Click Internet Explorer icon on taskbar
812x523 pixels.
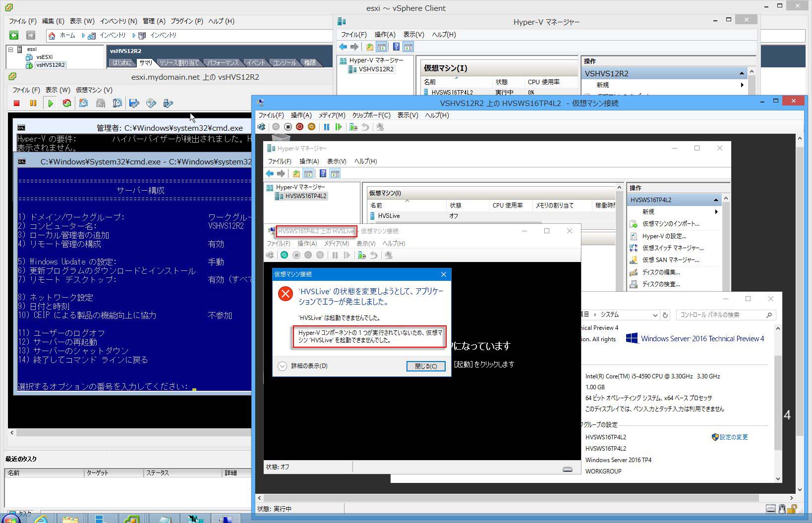[41, 519]
